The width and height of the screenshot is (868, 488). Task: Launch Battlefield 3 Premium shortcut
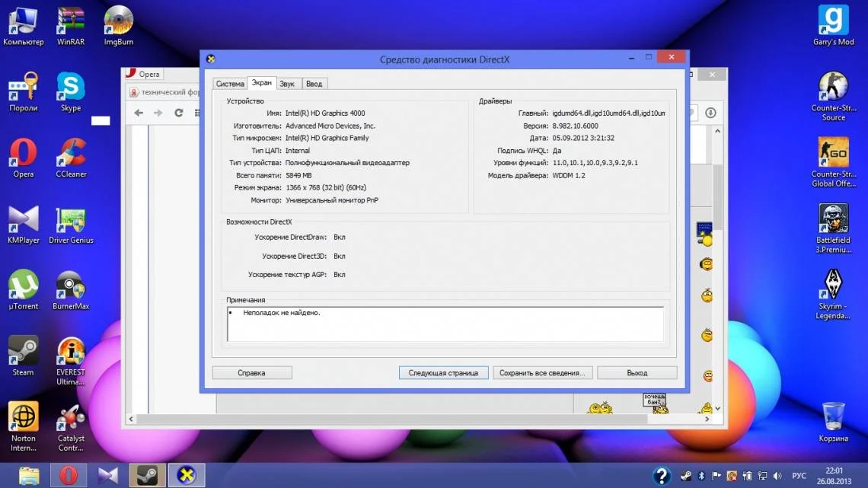pyautogui.click(x=833, y=228)
